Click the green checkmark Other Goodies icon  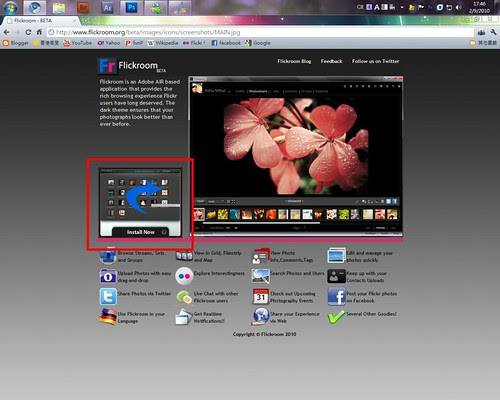(336, 317)
